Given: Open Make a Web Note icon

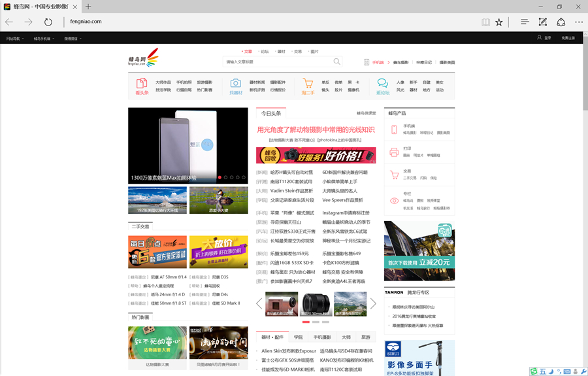Looking at the screenshot, I should point(543,22).
